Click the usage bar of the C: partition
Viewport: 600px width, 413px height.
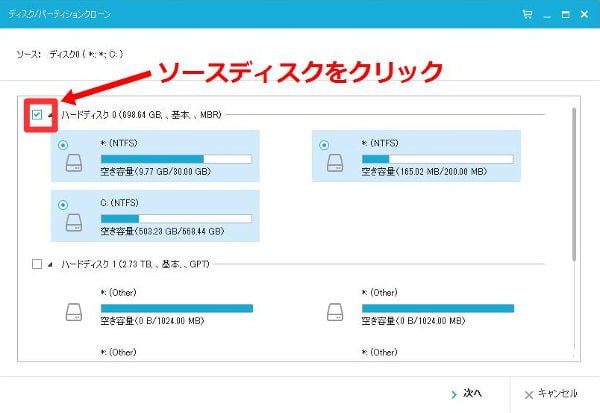pyautogui.click(x=176, y=217)
